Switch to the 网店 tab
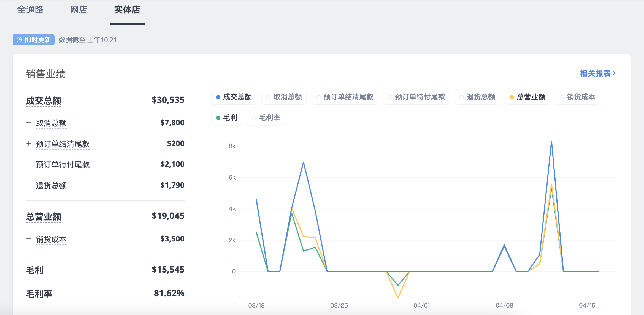Image resolution: width=644 pixels, height=315 pixels. tap(79, 10)
